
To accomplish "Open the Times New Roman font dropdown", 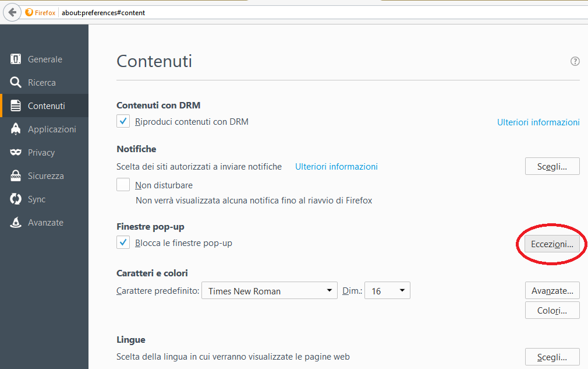I will click(x=270, y=290).
